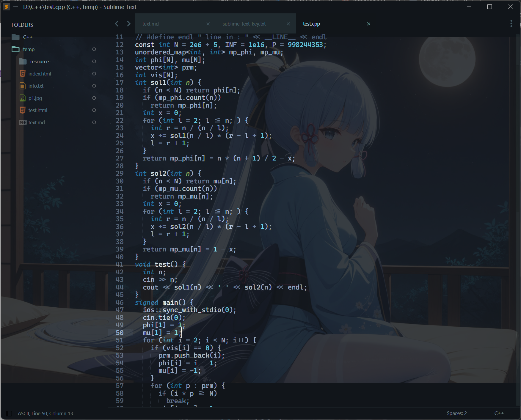
Task: Click on the sol1 function name on line 17
Action: click(x=158, y=82)
